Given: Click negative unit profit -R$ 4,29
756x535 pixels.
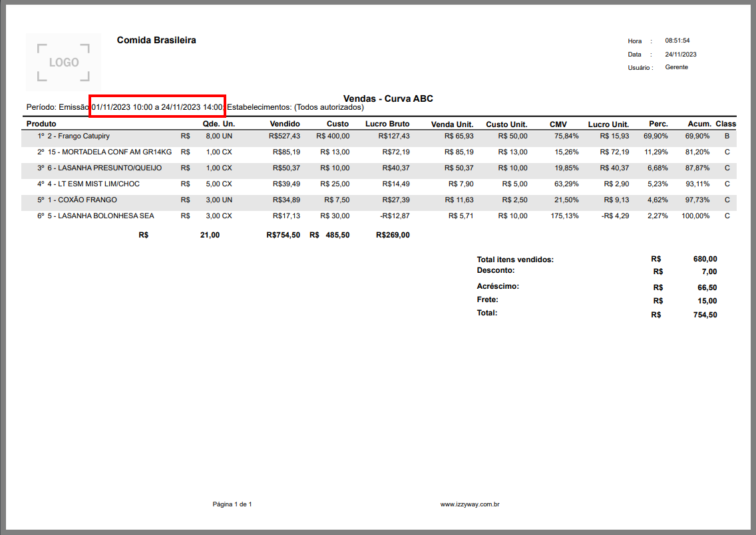Looking at the screenshot, I should click(615, 216).
